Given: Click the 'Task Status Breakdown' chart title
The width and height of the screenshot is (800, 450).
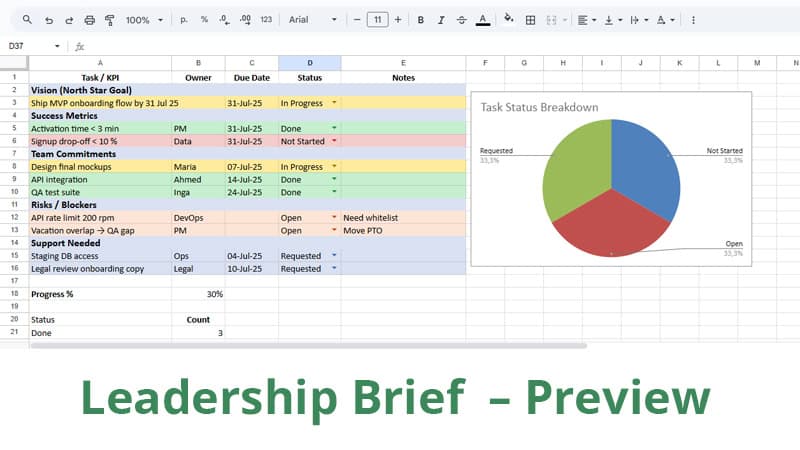Looking at the screenshot, I should click(539, 107).
